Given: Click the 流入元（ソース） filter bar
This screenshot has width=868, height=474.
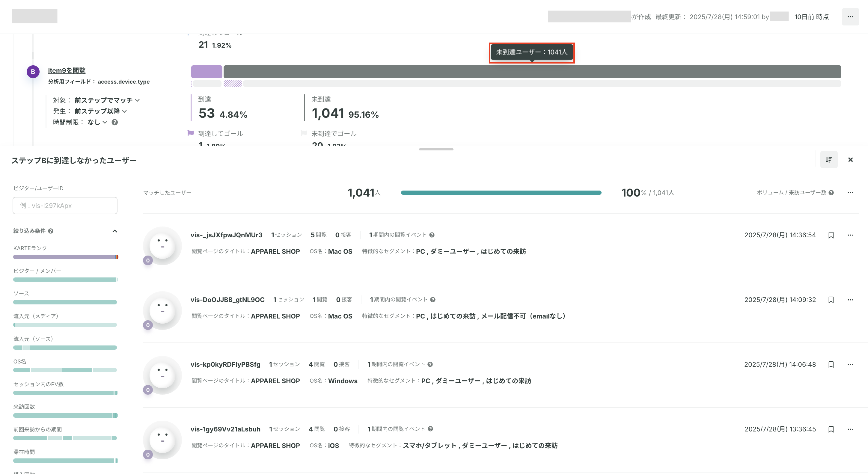Looking at the screenshot, I should (x=65, y=347).
